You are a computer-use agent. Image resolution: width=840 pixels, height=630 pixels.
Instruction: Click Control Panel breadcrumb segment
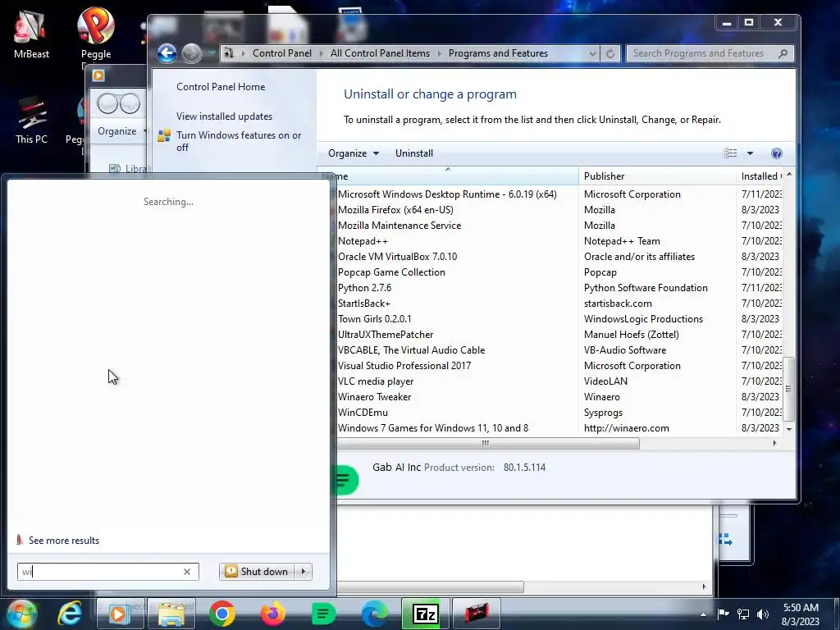coord(282,53)
